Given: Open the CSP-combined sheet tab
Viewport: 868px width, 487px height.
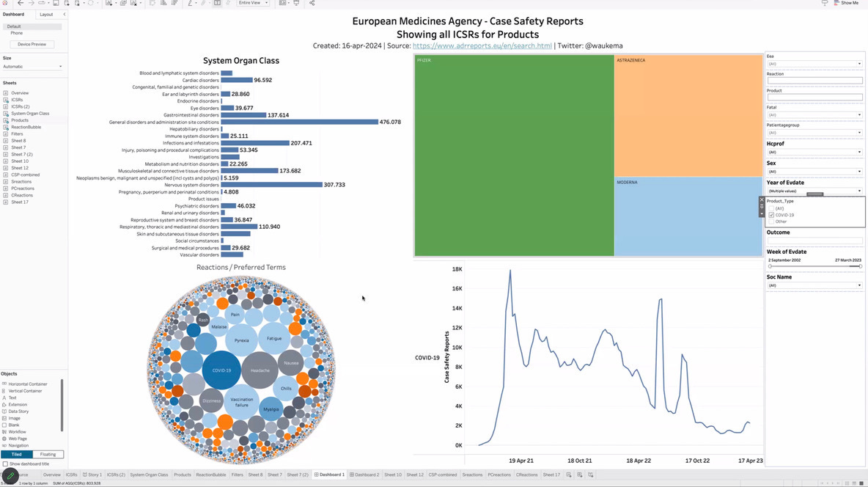Looking at the screenshot, I should [443, 475].
